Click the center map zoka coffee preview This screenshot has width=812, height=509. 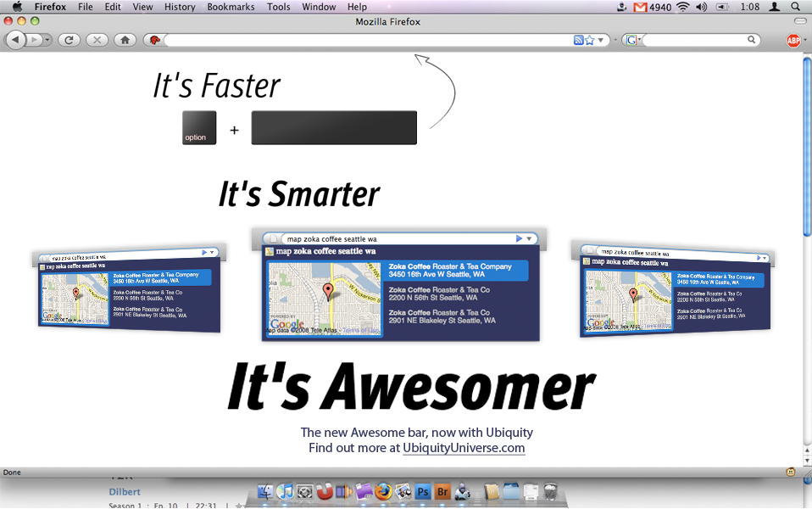400,284
